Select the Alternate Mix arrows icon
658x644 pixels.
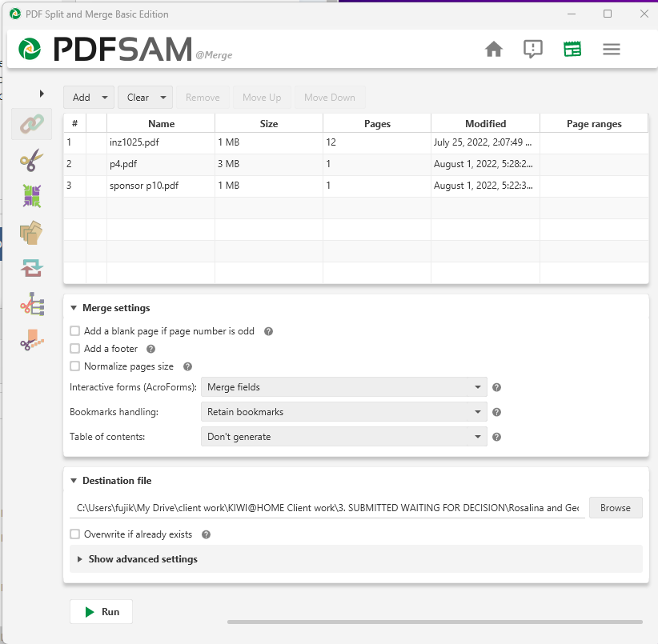[x=31, y=196]
